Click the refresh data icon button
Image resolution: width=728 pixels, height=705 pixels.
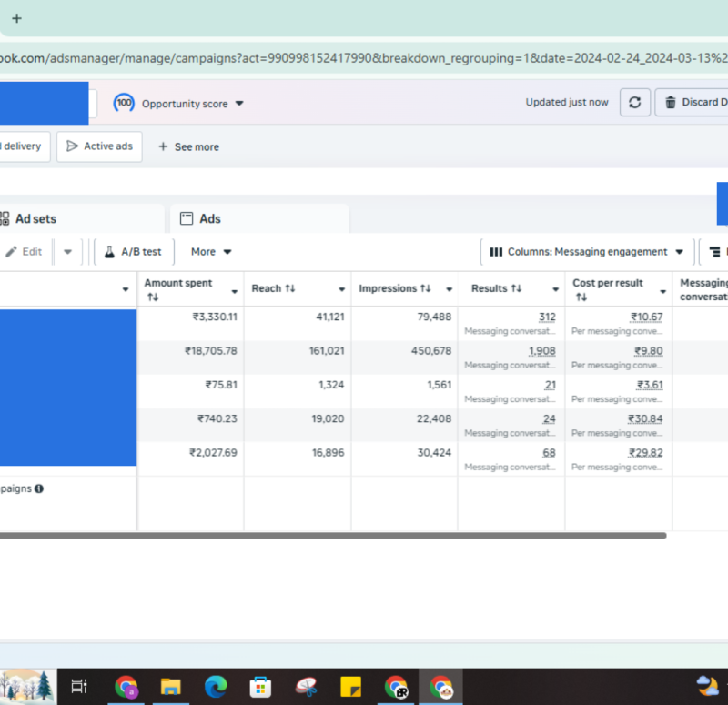coord(635,103)
